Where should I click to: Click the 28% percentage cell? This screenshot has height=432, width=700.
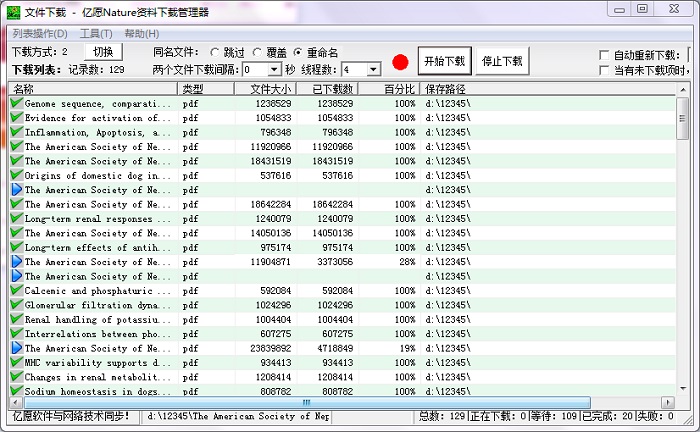407,262
